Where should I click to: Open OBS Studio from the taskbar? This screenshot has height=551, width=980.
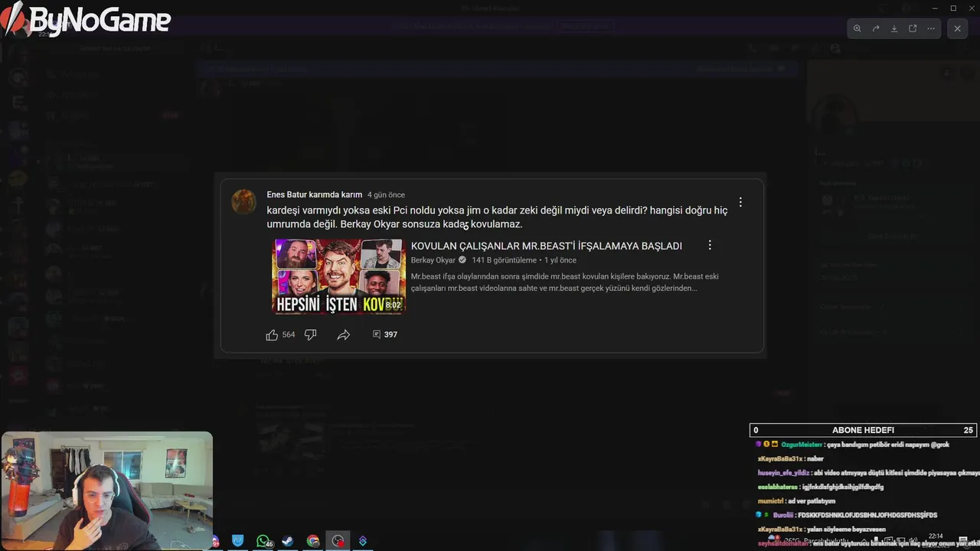[x=338, y=541]
